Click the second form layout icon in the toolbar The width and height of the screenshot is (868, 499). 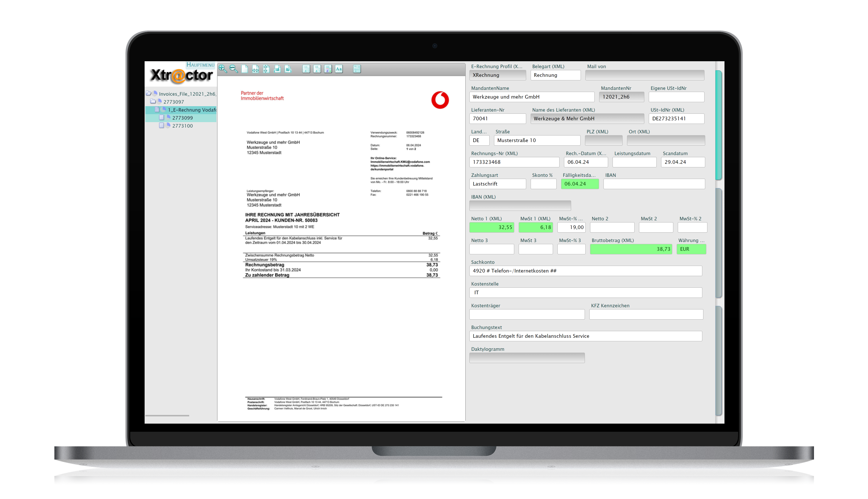(x=317, y=69)
